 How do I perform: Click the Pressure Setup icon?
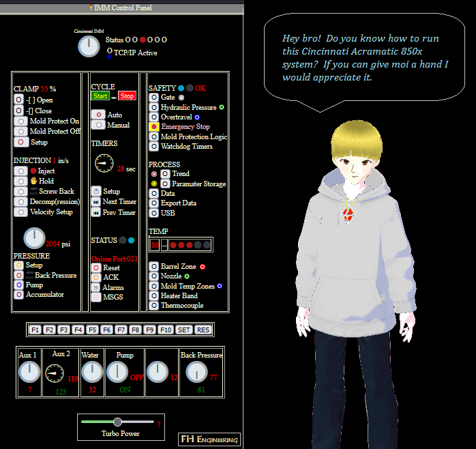tap(19, 265)
